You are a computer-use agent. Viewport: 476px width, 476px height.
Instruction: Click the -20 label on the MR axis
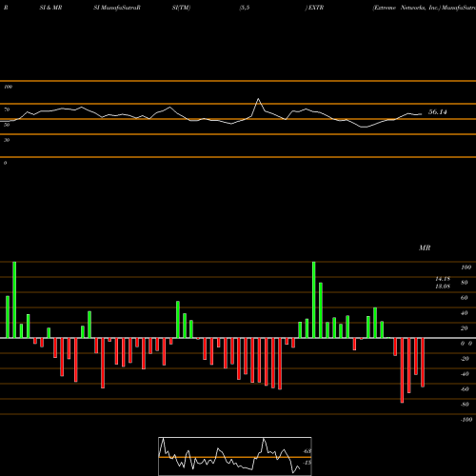[x=465, y=359]
